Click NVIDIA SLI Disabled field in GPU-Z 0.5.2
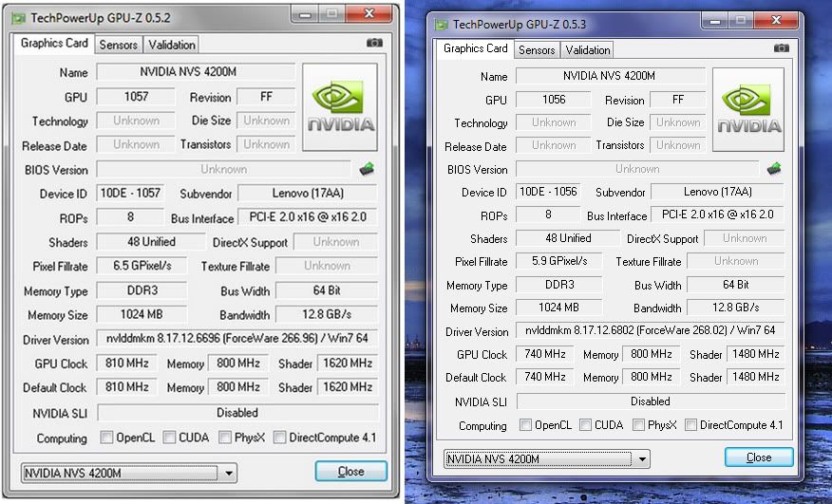Image resolution: width=832 pixels, height=504 pixels. pyautogui.click(x=237, y=413)
